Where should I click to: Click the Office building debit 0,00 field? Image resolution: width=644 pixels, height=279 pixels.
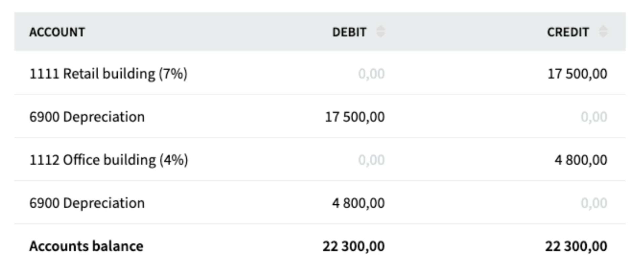tap(371, 160)
